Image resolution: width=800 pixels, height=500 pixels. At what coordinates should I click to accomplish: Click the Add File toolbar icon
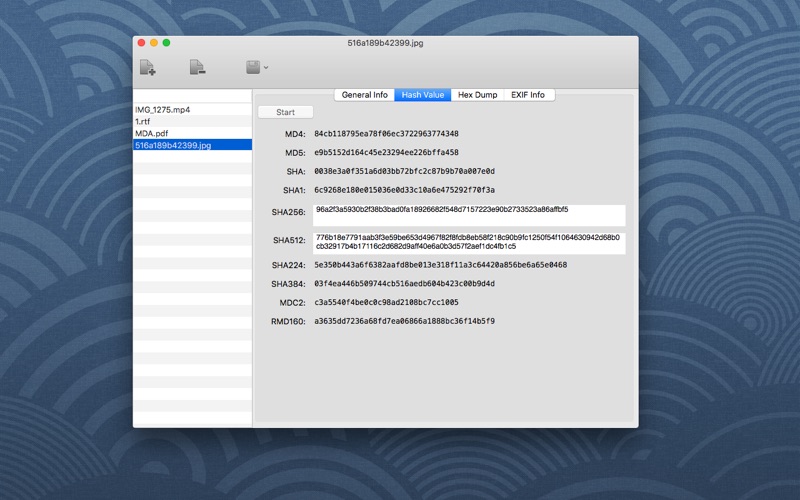(x=147, y=67)
